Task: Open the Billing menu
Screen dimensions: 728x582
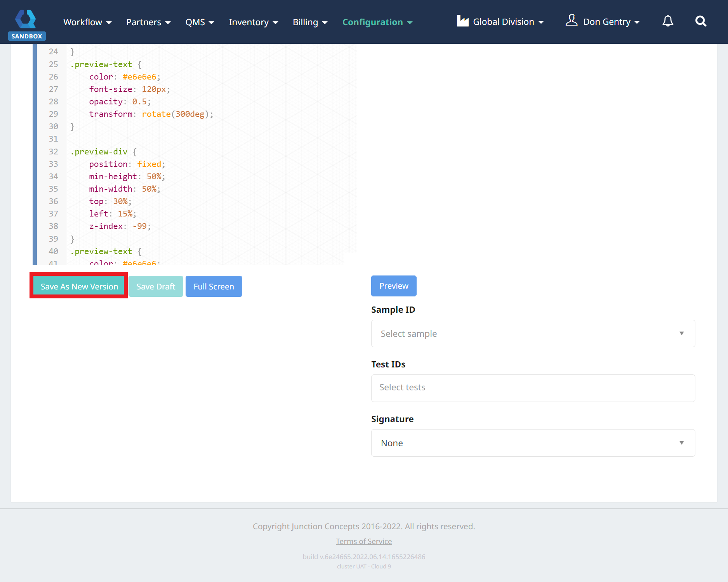Action: click(310, 23)
